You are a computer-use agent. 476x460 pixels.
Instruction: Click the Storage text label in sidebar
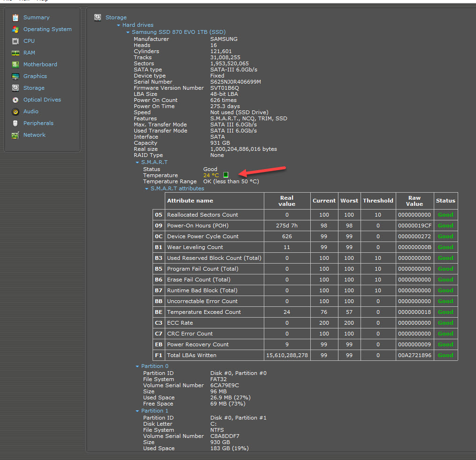pos(34,88)
